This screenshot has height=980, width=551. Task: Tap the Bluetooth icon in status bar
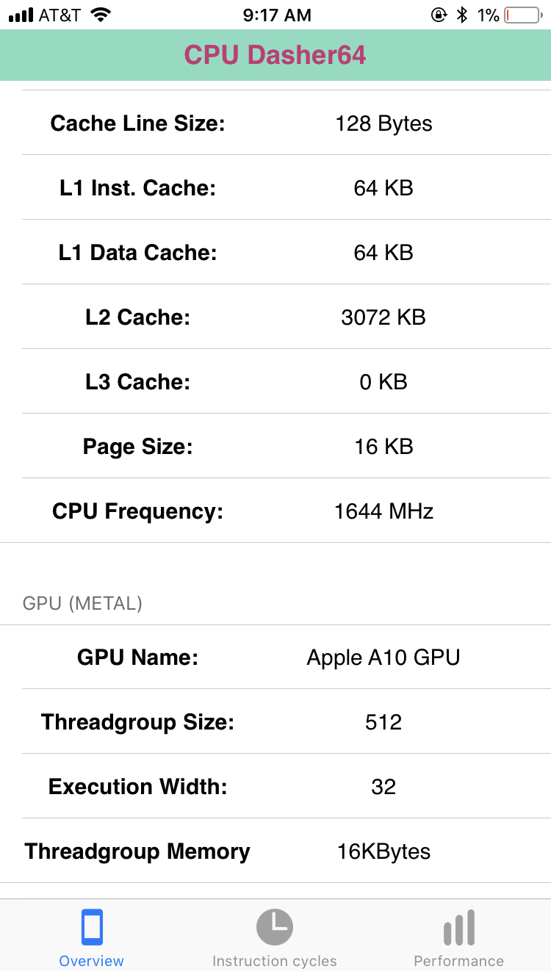[462, 15]
